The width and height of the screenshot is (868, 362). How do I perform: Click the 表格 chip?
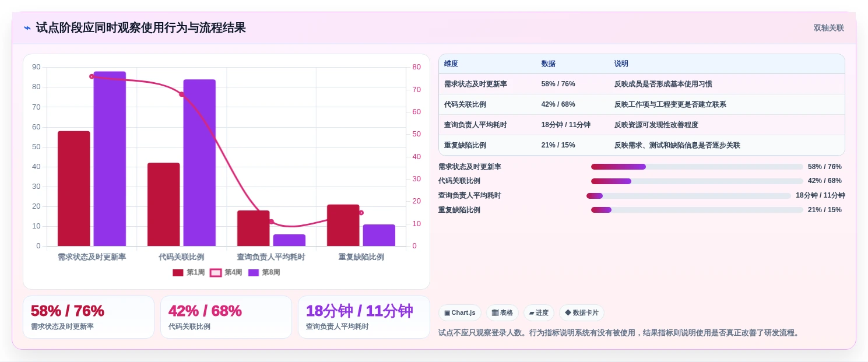(x=502, y=312)
